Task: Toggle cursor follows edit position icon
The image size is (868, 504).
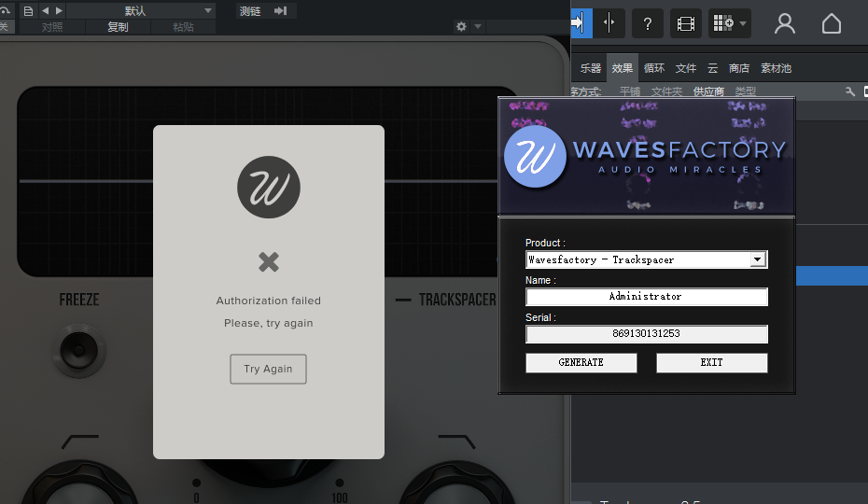Action: 609,23
